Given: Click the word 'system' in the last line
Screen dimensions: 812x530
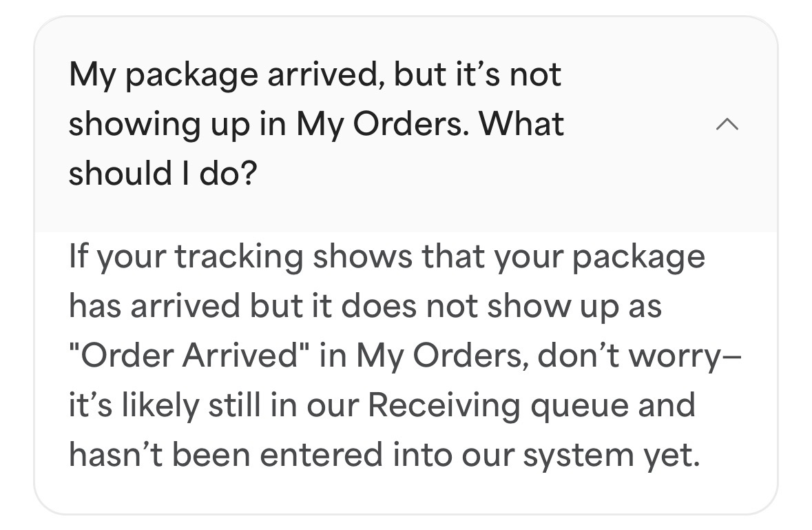Looking at the screenshot, I should tap(579, 456).
